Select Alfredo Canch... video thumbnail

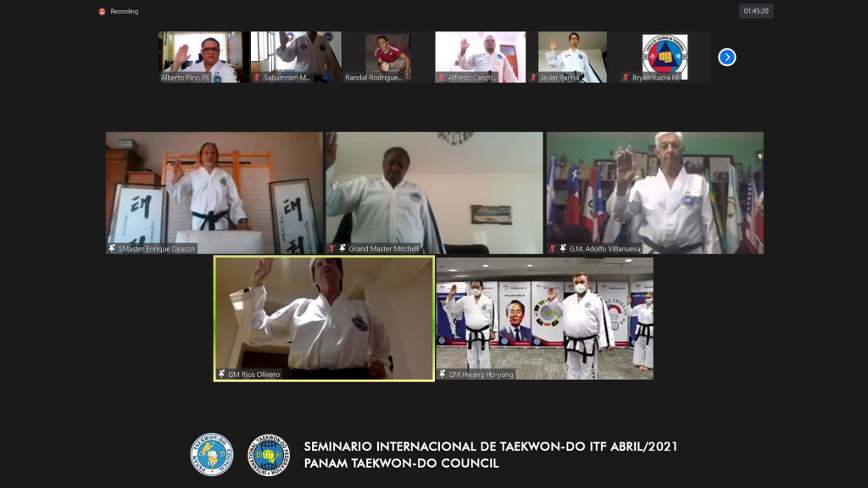click(480, 56)
